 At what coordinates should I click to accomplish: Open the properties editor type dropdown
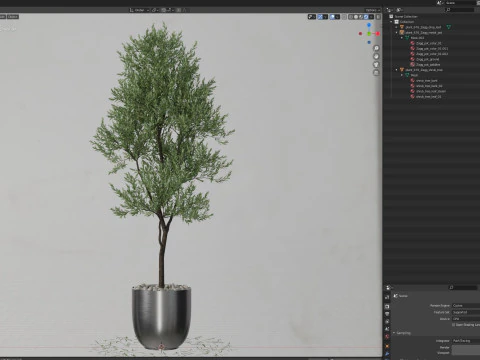coord(389,287)
